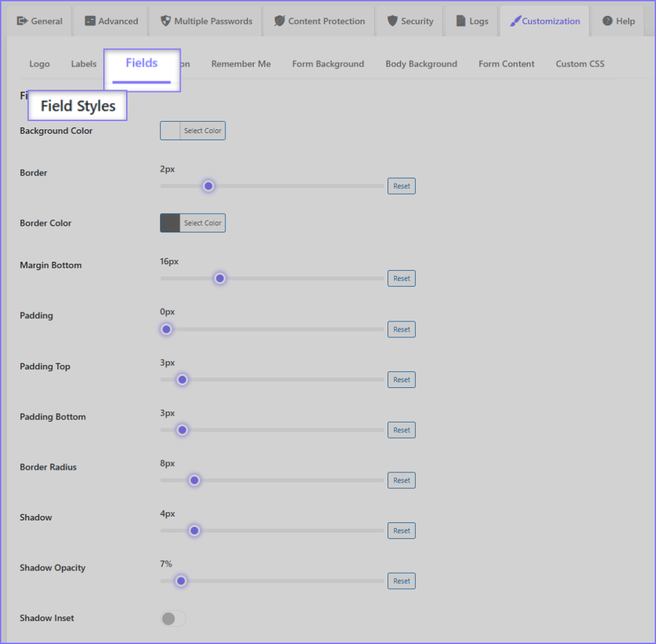Click the Multiple Passwords shield icon

(x=167, y=21)
